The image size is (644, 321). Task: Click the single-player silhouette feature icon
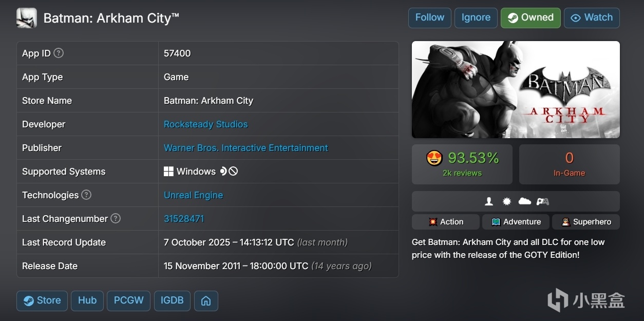pyautogui.click(x=489, y=201)
